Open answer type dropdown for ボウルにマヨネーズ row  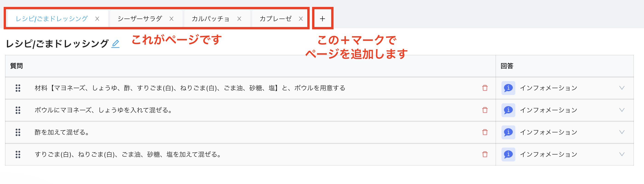tap(622, 110)
